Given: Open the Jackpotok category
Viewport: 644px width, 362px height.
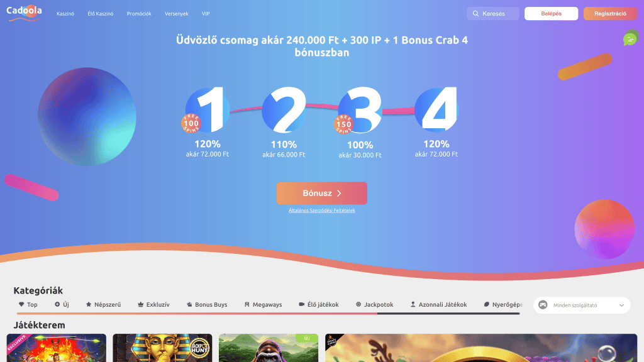Looking at the screenshot, I should [374, 305].
